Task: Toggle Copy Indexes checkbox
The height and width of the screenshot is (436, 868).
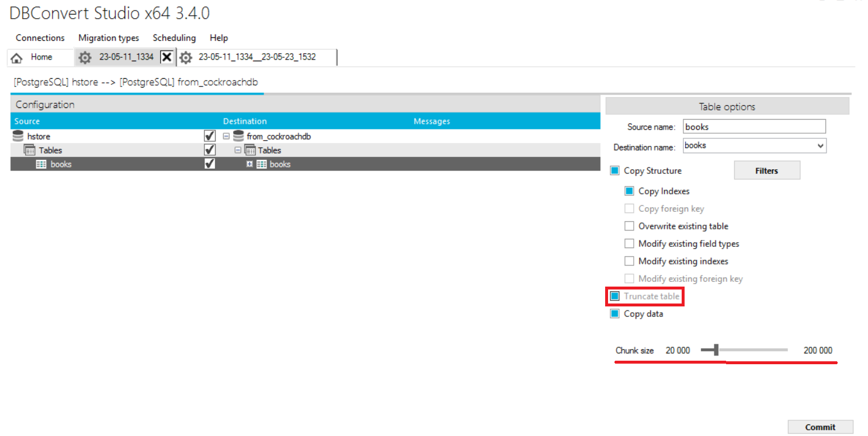Action: 629,191
